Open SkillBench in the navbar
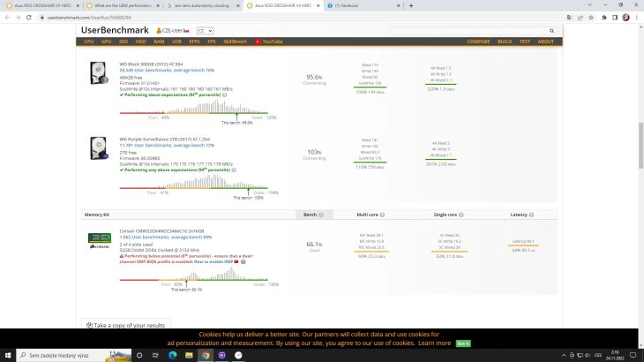644x362 pixels. pyautogui.click(x=235, y=41)
